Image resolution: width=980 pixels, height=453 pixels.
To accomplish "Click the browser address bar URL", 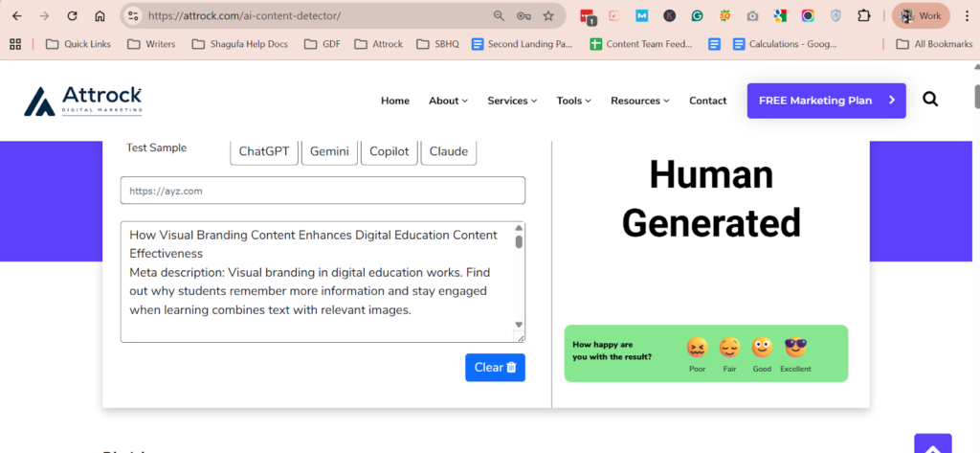I will [244, 16].
